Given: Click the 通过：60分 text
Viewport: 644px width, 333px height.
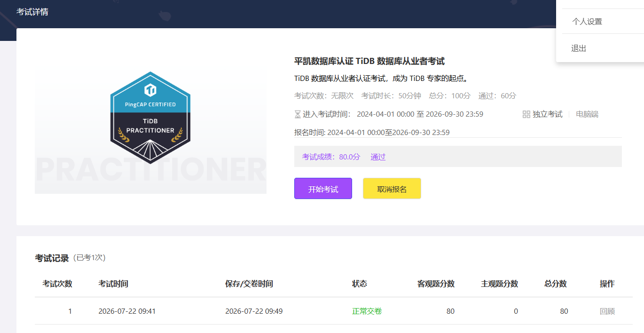Looking at the screenshot, I should 497,95.
